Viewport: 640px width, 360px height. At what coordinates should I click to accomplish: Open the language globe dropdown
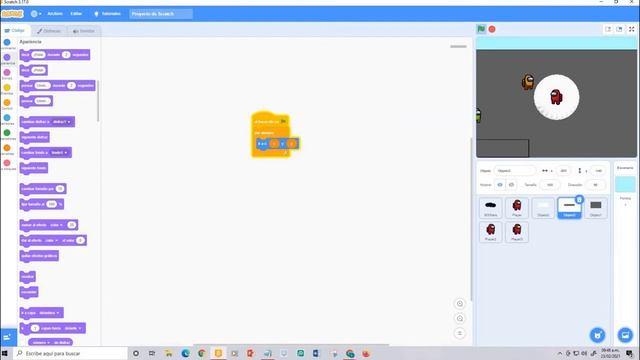click(36, 13)
